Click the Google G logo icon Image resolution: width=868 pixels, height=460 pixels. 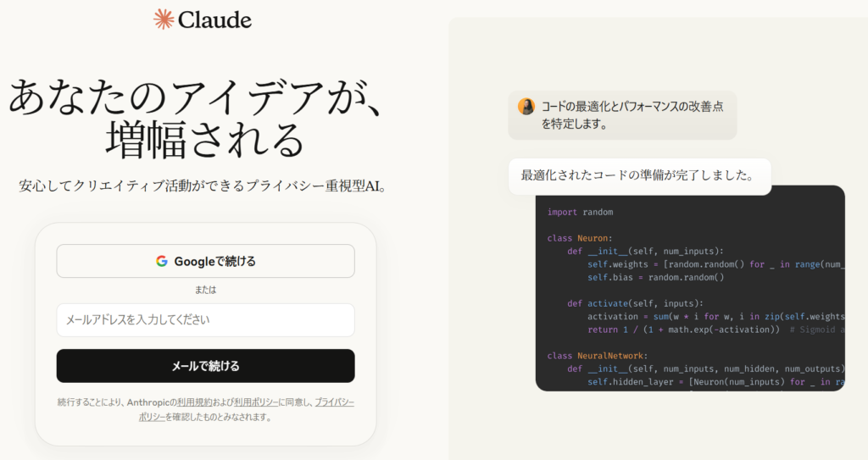click(x=162, y=261)
